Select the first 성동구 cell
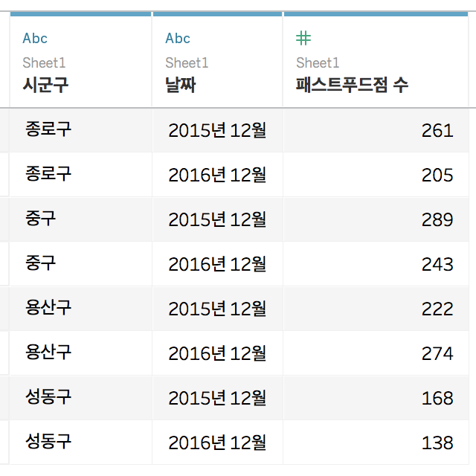 click(80, 398)
